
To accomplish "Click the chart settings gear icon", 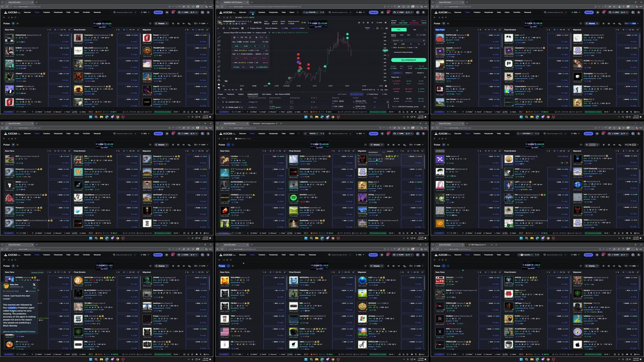I will 378,28.
